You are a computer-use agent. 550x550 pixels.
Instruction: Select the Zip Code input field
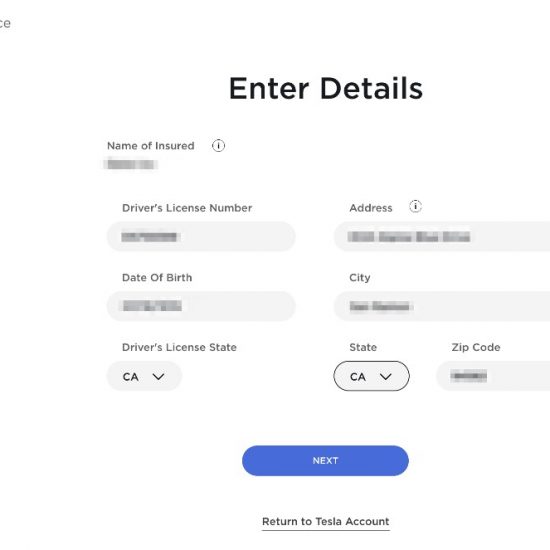coord(493,376)
